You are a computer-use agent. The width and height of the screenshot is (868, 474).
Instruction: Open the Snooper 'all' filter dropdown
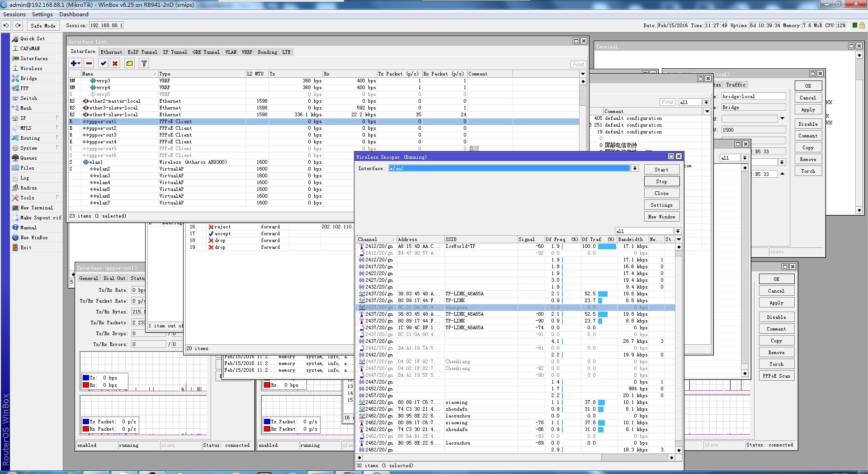[x=678, y=231]
